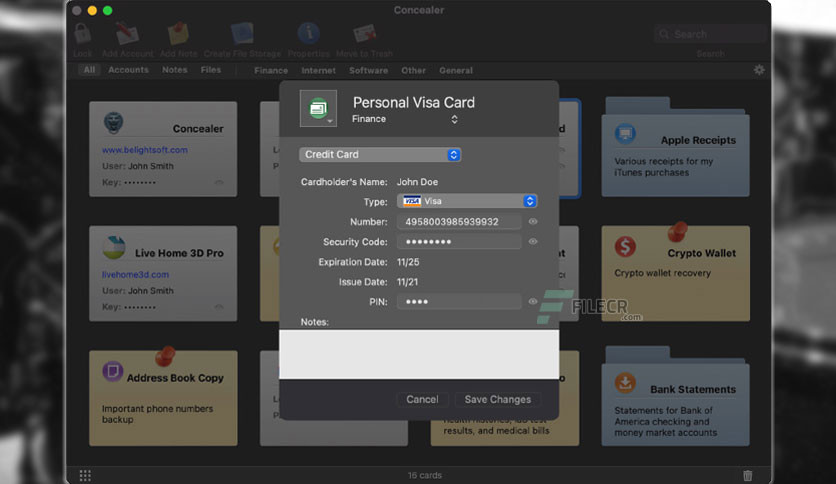Click the trash bin icon at bottom right

coord(747,475)
